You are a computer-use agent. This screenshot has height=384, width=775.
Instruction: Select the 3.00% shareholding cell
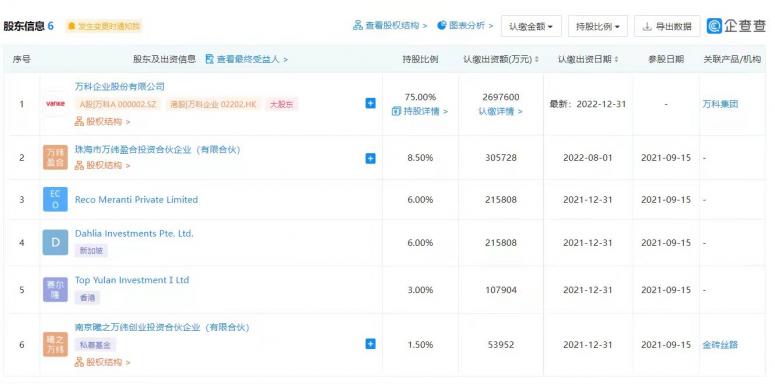(x=420, y=290)
